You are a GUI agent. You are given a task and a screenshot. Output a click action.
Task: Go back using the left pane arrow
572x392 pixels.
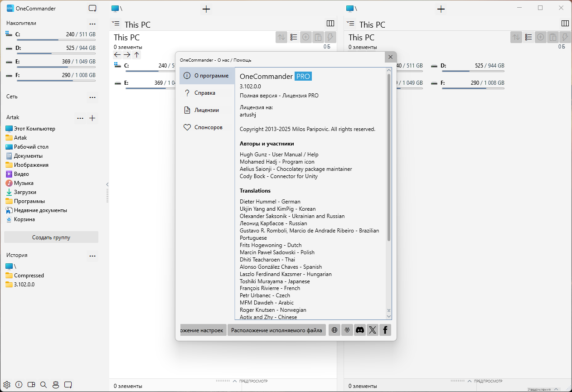117,55
